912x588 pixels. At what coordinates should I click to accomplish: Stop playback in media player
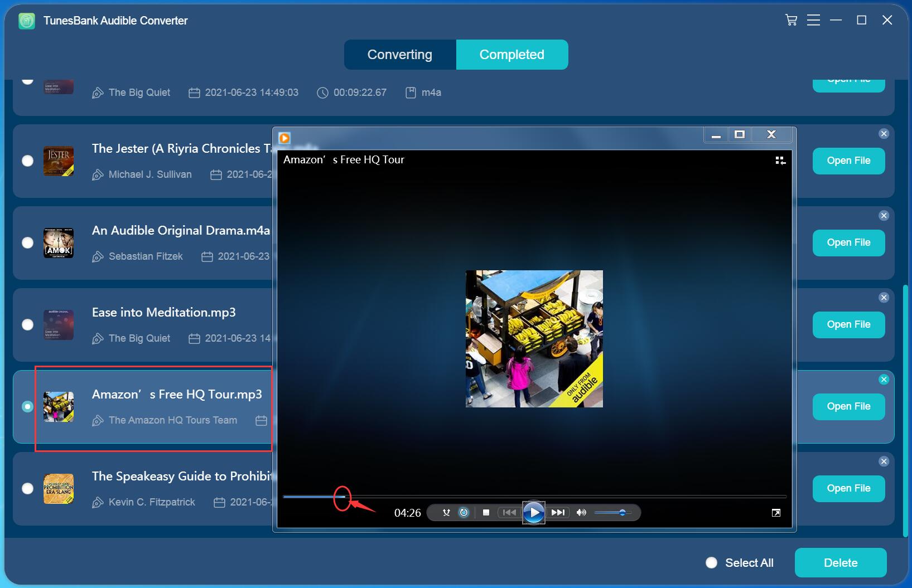[486, 513]
